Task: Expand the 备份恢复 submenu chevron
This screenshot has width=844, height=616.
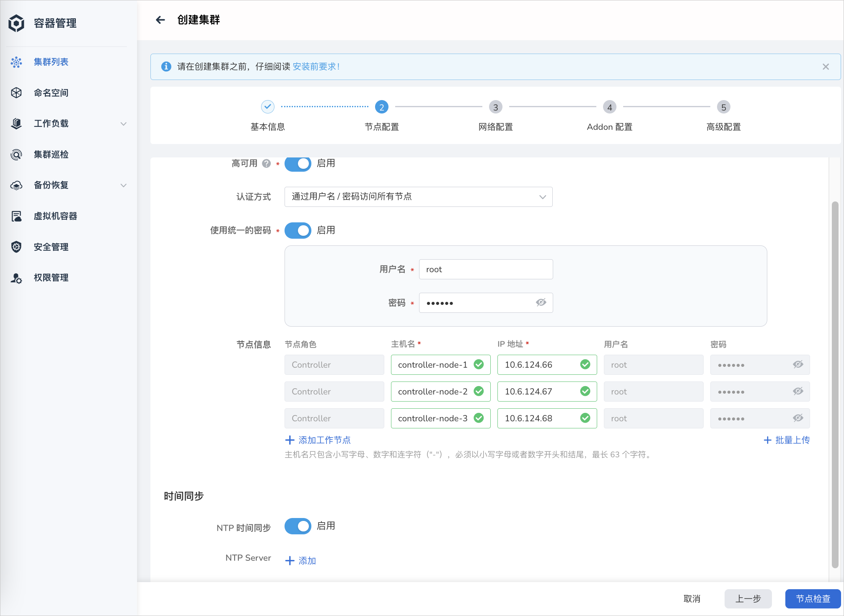Action: coord(124,185)
